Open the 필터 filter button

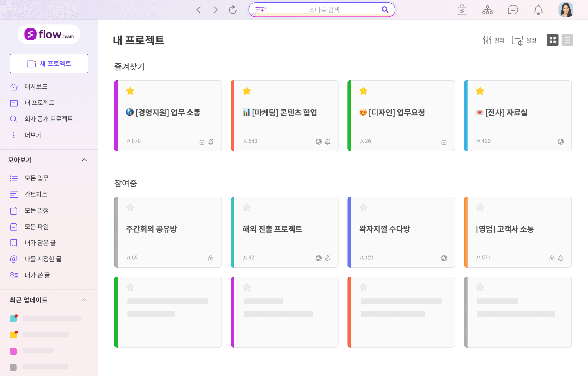coord(493,40)
